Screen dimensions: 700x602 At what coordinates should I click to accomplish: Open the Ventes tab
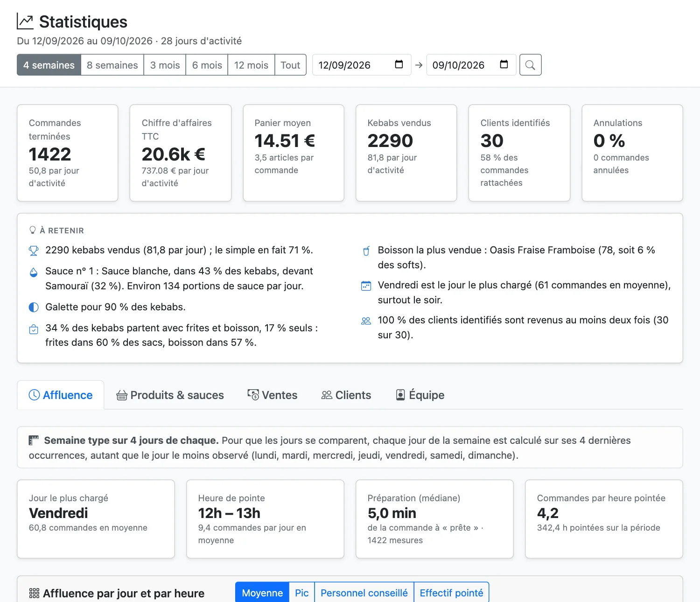(x=273, y=395)
